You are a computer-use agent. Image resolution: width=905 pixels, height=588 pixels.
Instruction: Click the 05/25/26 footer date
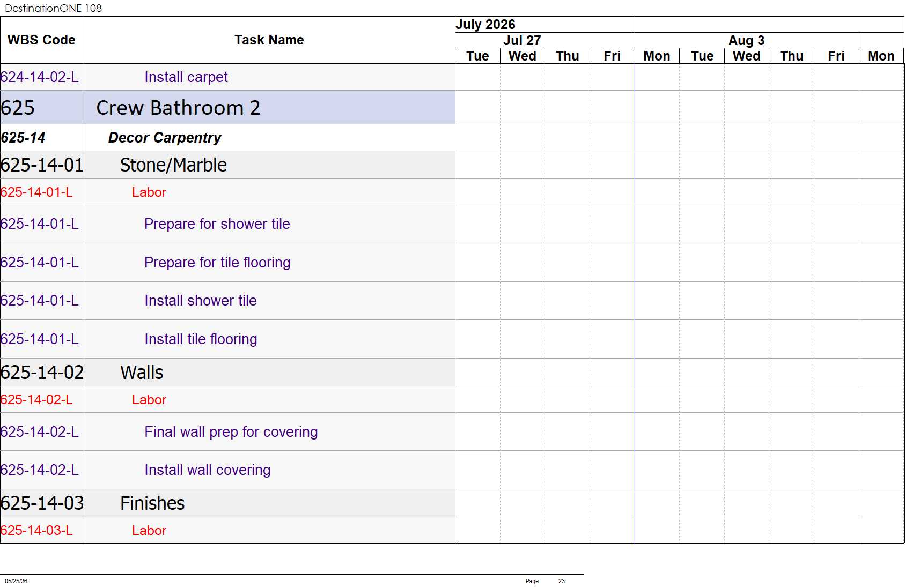pos(16,581)
